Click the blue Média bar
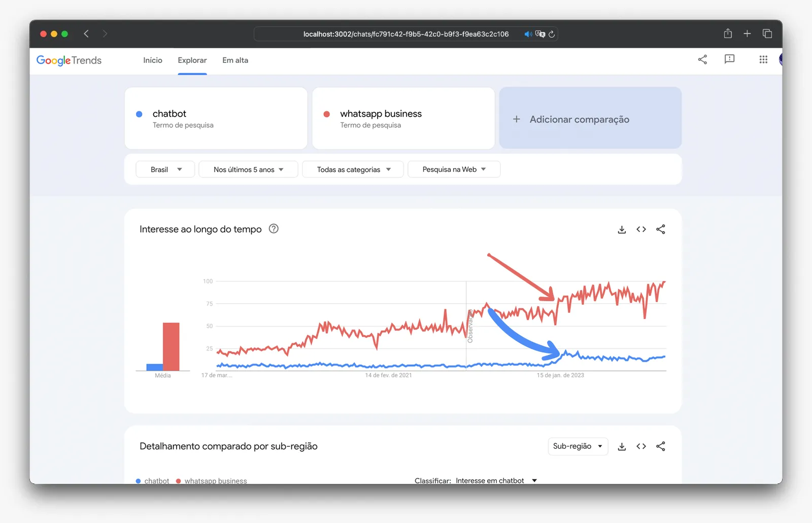Image resolution: width=812 pixels, height=523 pixels. 154,368
